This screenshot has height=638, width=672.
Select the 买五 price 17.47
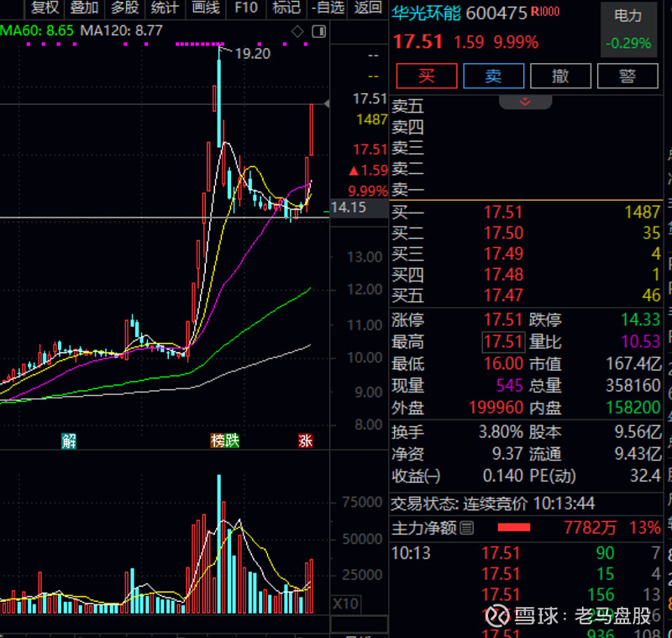[503, 295]
